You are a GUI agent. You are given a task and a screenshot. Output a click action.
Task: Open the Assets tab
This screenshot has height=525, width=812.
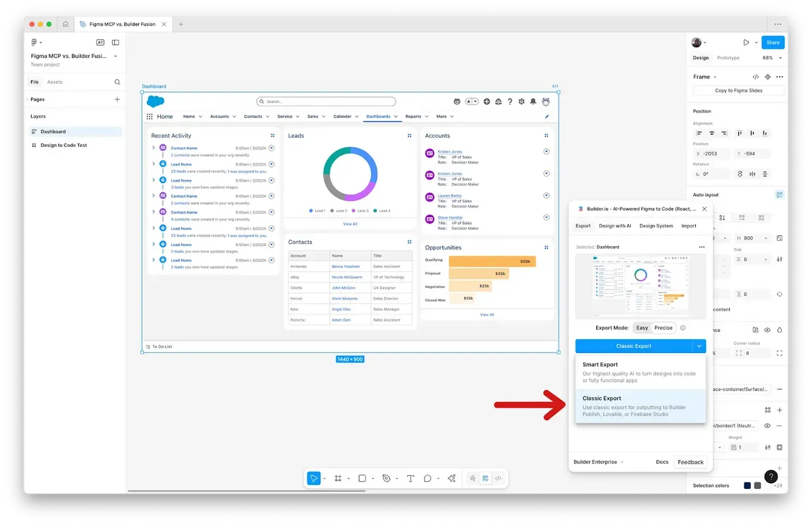point(54,82)
